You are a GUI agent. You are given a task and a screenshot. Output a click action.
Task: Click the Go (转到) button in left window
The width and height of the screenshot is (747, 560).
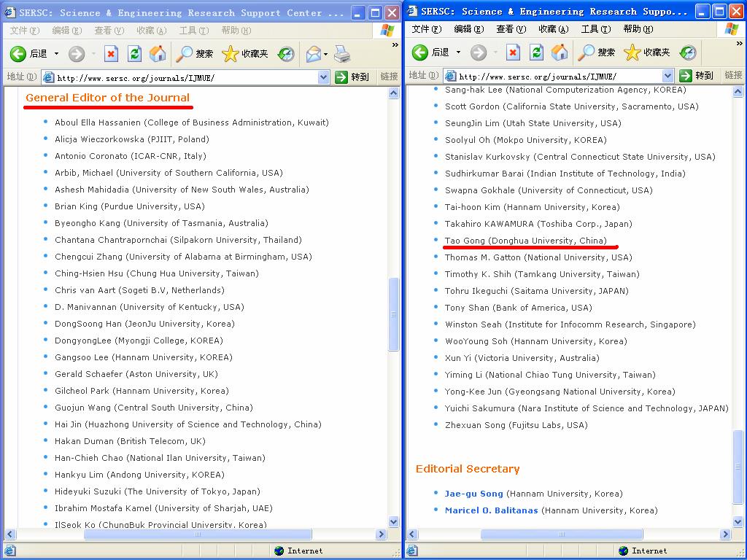pos(352,77)
